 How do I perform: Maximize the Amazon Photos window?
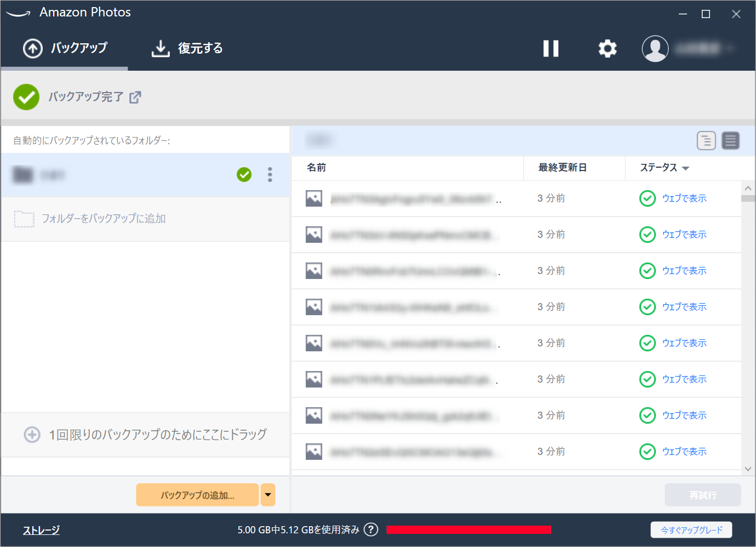(706, 14)
